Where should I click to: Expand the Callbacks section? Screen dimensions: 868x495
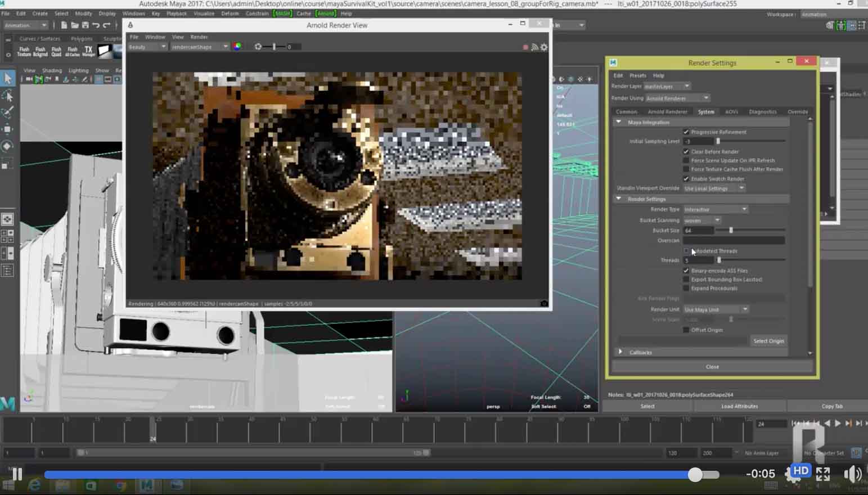click(621, 352)
